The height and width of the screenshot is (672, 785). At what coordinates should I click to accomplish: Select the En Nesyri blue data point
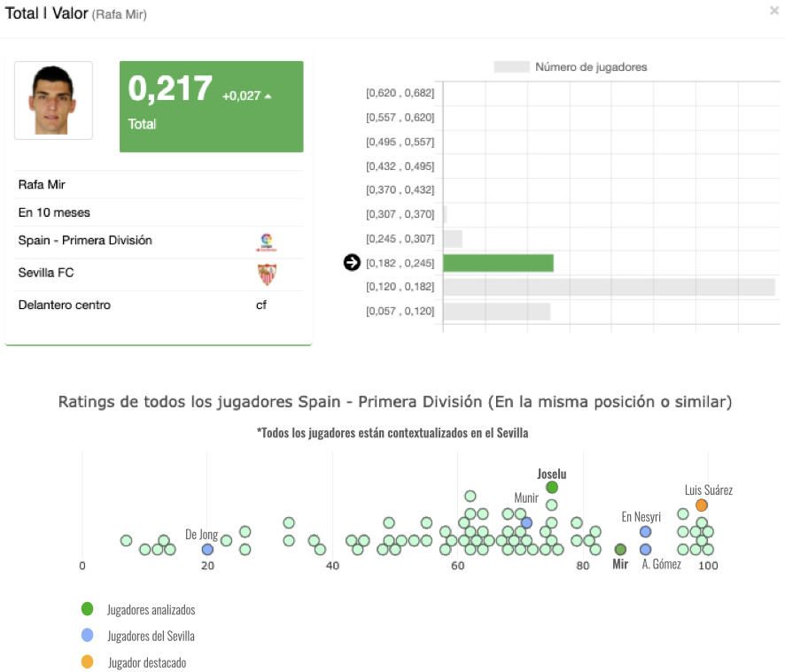646,531
